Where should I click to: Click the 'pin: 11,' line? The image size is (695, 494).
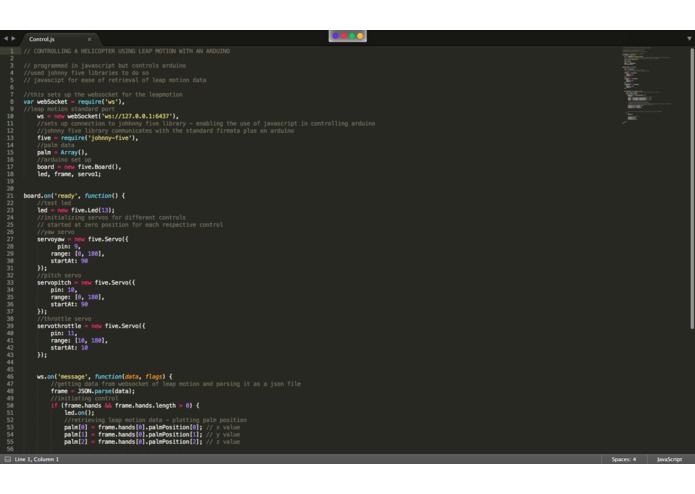(64, 333)
